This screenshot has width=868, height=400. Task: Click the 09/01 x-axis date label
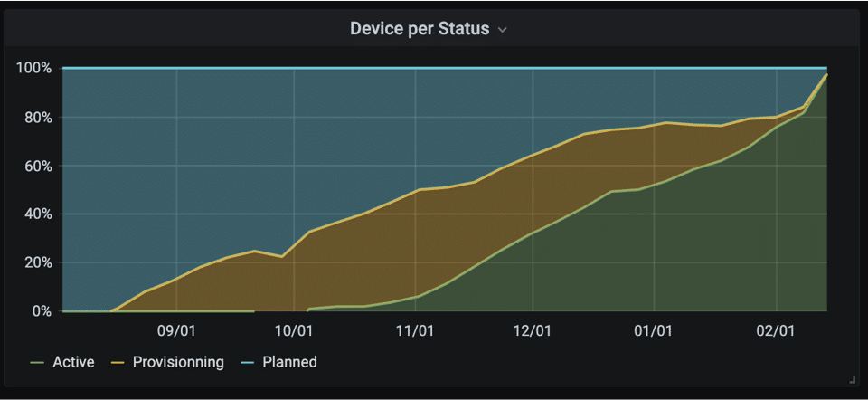coord(176,331)
